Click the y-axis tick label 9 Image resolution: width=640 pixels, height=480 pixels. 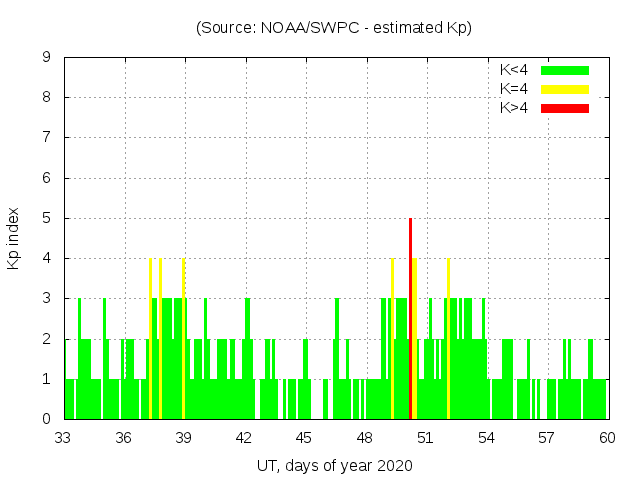click(47, 58)
